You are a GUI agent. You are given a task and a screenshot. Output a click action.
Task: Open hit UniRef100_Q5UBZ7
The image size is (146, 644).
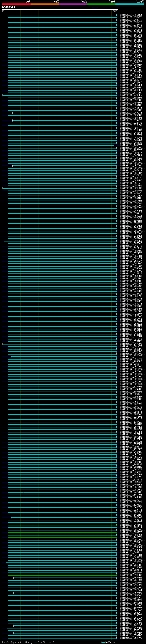click(x=131, y=261)
